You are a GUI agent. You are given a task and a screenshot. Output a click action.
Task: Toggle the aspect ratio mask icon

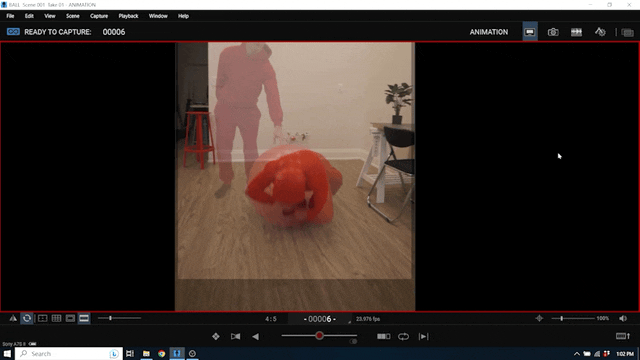[70, 318]
